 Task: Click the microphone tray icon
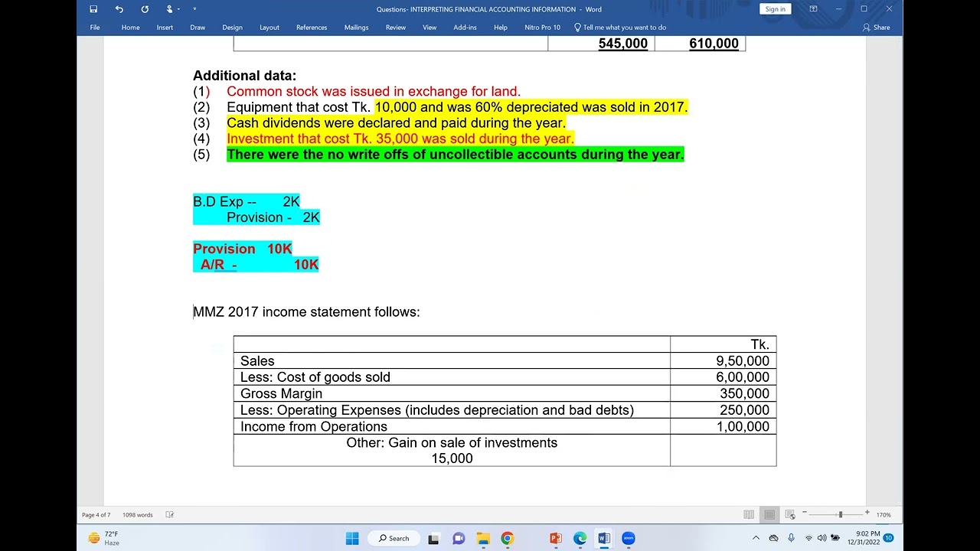coord(791,538)
